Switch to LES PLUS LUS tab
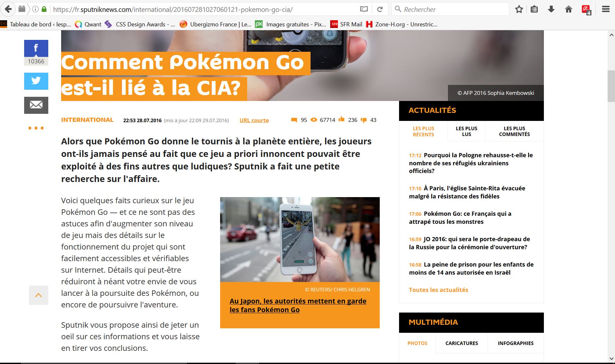 click(466, 131)
